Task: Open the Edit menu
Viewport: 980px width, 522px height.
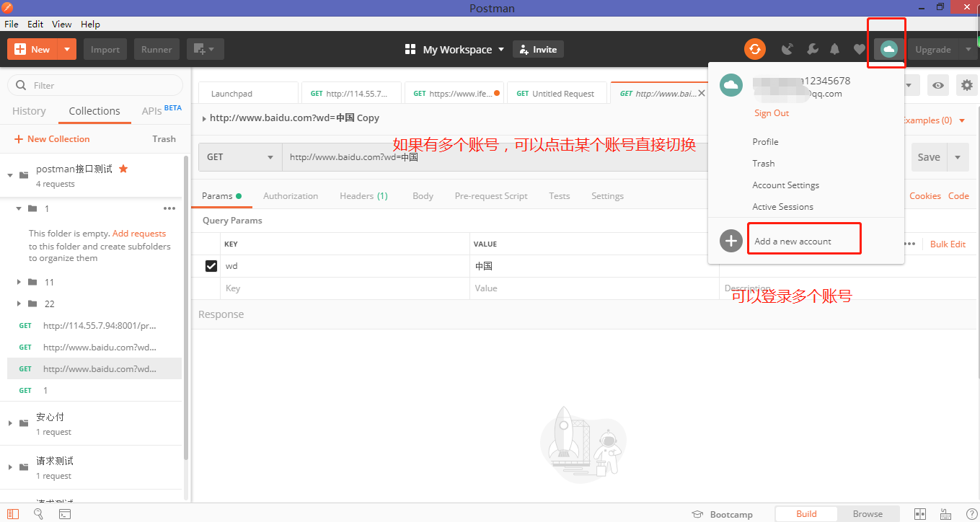Action: pyautogui.click(x=35, y=24)
